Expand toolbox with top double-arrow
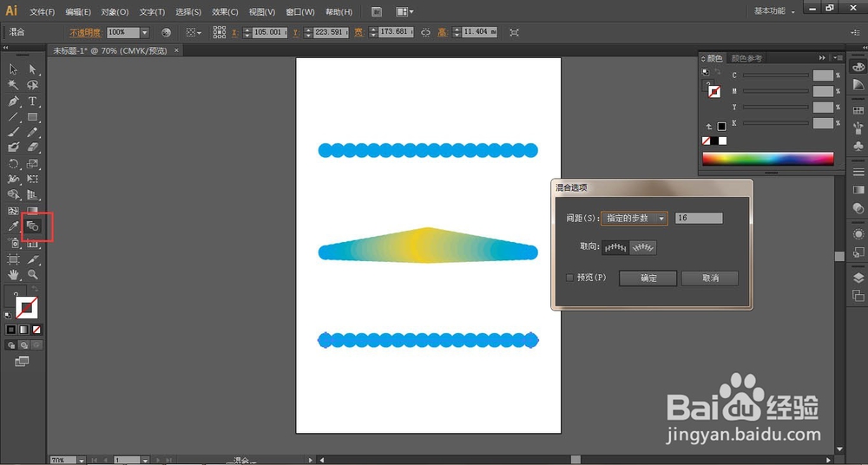The height and width of the screenshot is (465, 868). tap(6, 49)
